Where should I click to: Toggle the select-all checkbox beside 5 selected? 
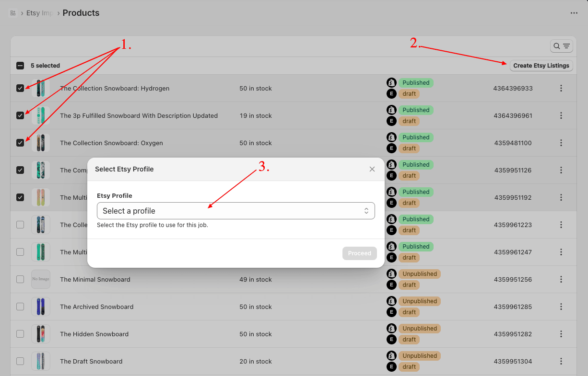pos(20,66)
